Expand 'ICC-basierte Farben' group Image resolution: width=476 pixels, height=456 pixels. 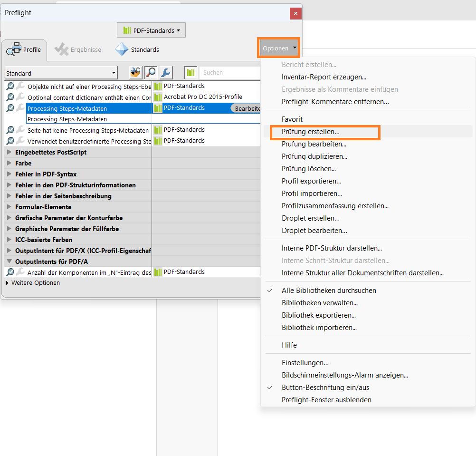pyautogui.click(x=9, y=239)
